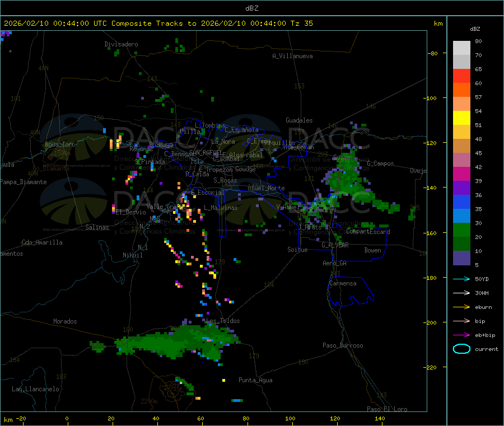Click the 'CompantEscard' map label

coord(368,231)
